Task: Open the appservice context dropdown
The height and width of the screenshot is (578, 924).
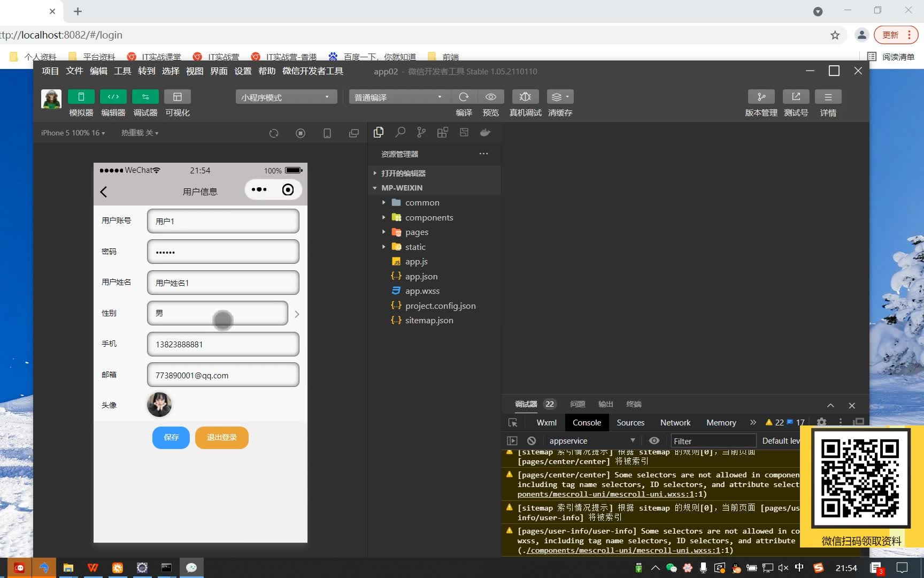Action: pyautogui.click(x=591, y=440)
